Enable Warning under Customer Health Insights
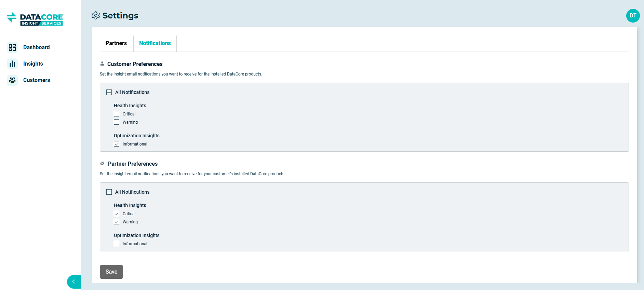The image size is (644, 290). [x=117, y=122]
